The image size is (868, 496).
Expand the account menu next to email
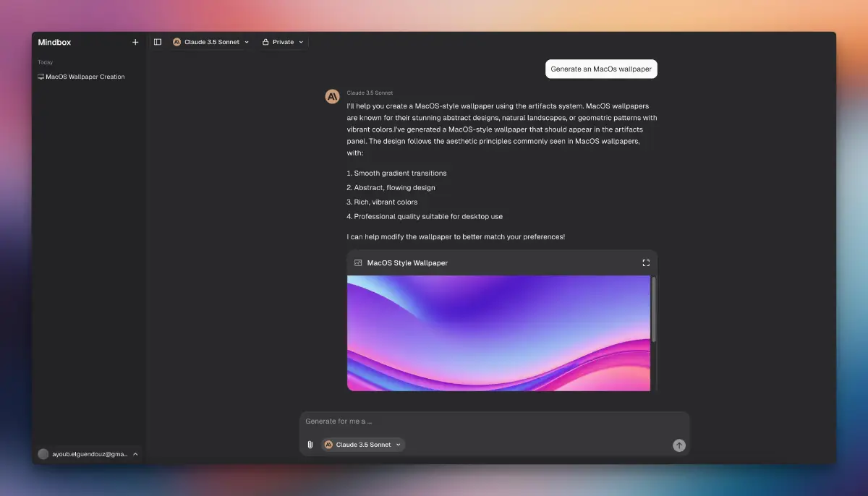[x=135, y=454]
